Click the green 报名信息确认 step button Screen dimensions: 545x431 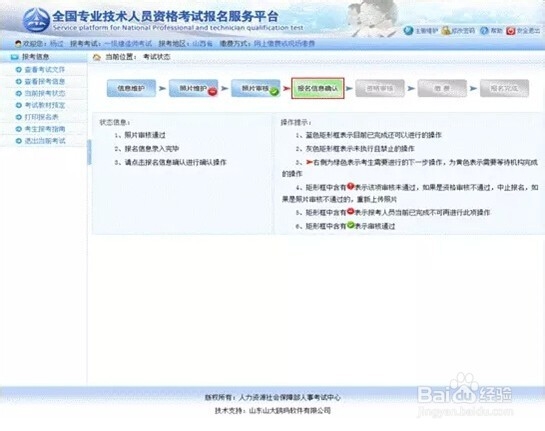coord(318,88)
